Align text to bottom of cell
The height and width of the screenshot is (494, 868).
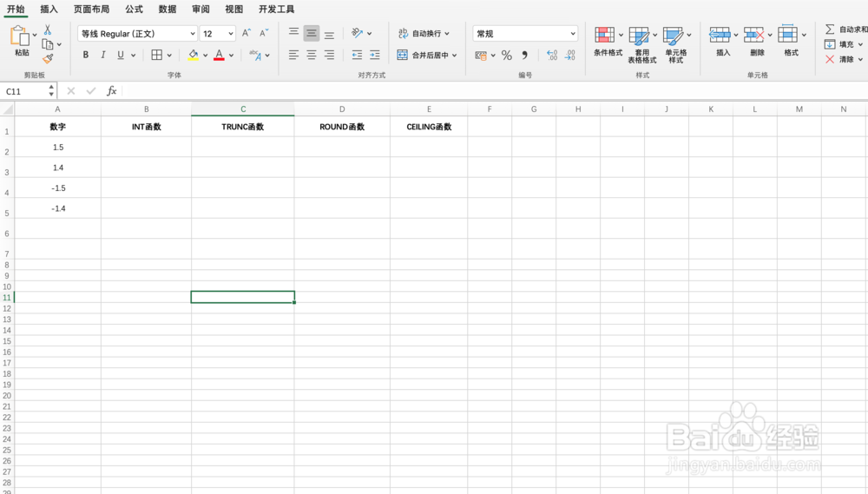[x=329, y=33]
